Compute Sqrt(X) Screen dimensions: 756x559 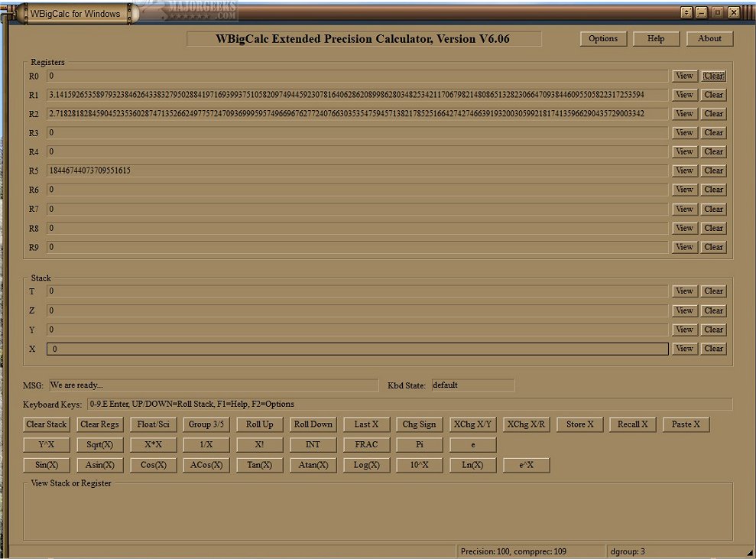click(100, 445)
